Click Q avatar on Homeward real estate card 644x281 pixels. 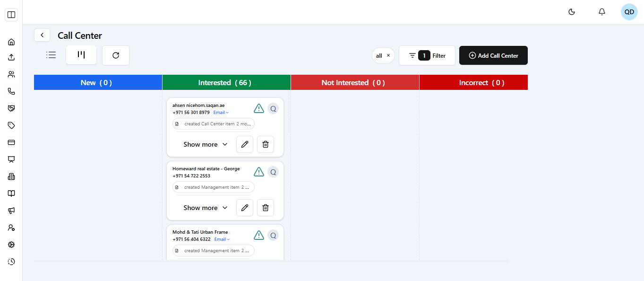[x=273, y=172]
